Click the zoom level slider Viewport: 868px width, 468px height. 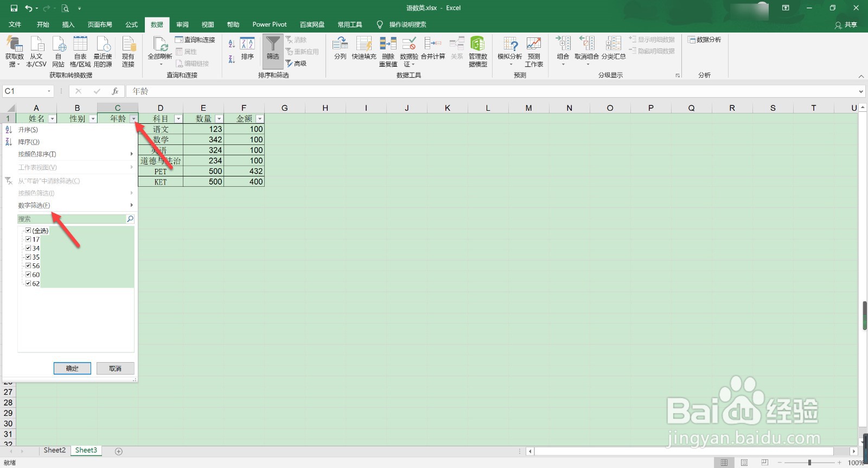click(809, 463)
